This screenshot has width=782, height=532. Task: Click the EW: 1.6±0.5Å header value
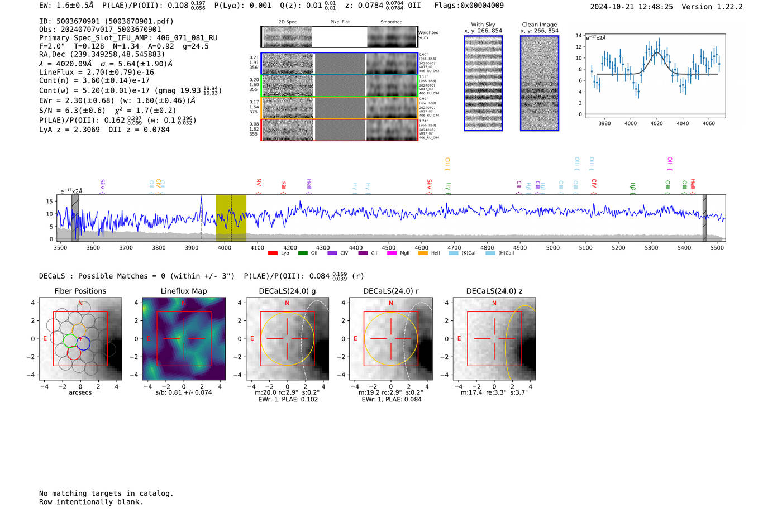click(x=66, y=6)
